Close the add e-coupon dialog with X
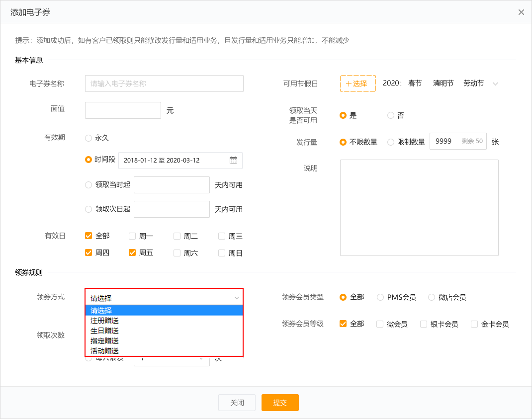Screen dimensions: 532x419 521,12
